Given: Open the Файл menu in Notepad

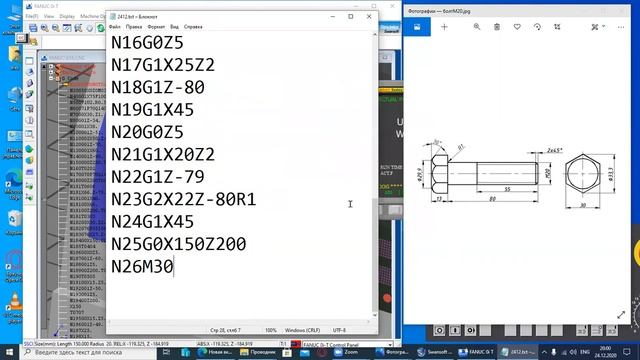Looking at the screenshot, I should [115, 27].
